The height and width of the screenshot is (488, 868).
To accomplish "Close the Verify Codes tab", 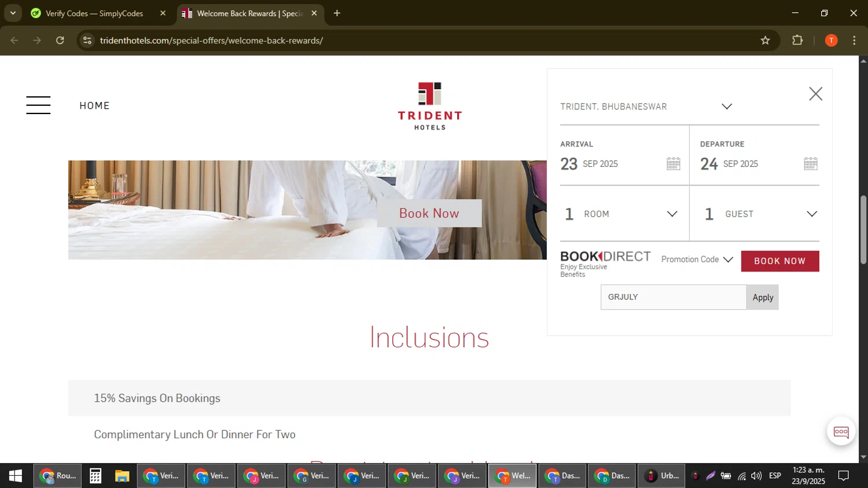I will (x=163, y=13).
